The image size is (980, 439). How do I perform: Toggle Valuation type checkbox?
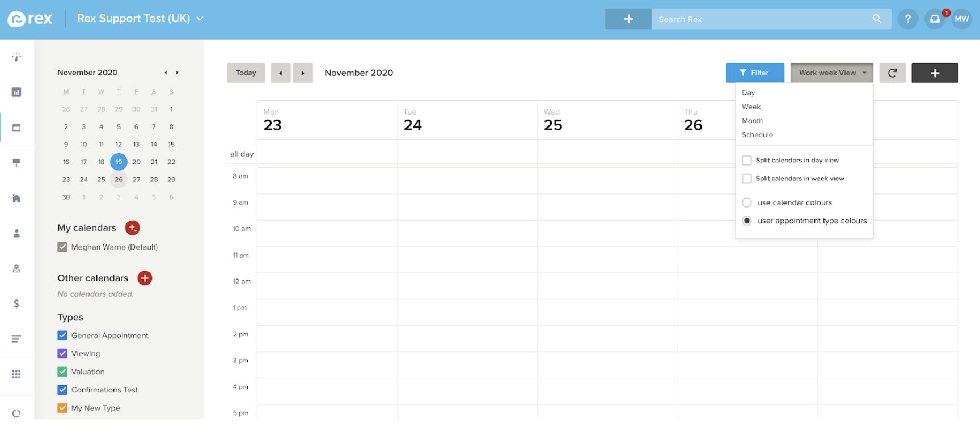(x=62, y=372)
